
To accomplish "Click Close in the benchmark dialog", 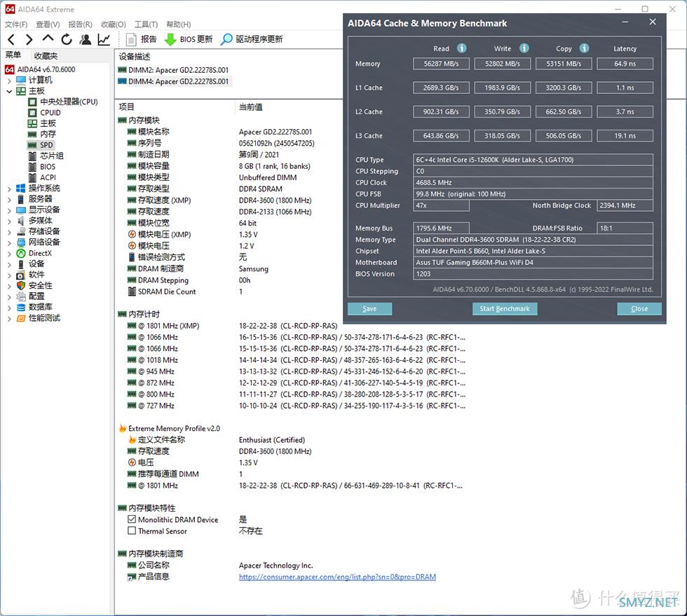I will [x=639, y=309].
